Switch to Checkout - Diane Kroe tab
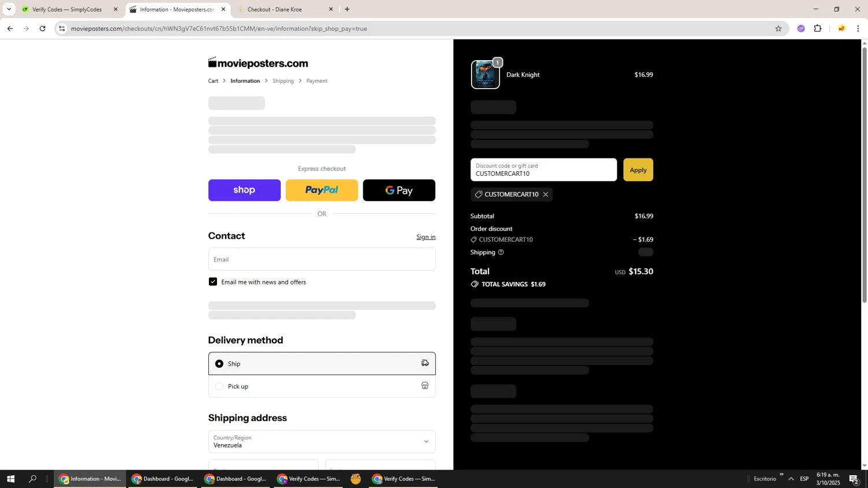 click(275, 9)
